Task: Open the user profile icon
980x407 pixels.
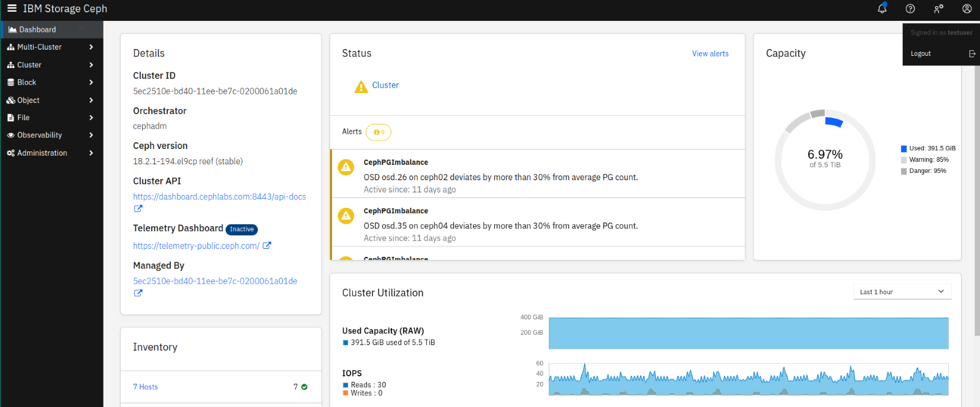Action: pyautogui.click(x=967, y=9)
